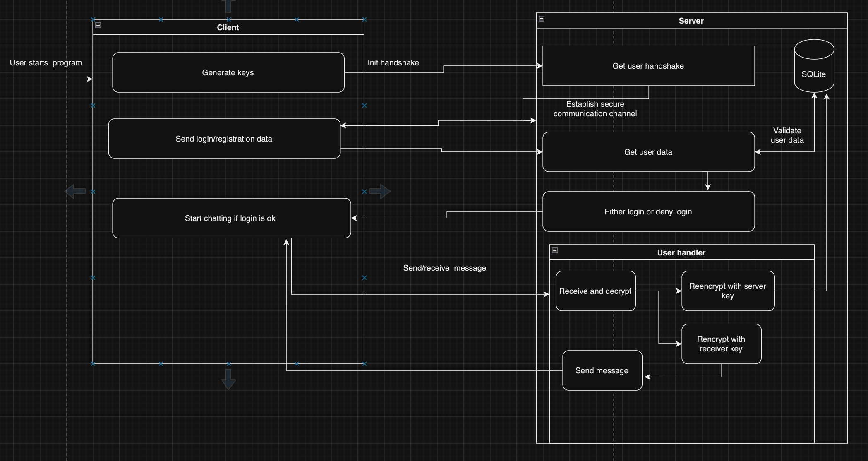The image size is (868, 461).
Task: Click the left-pointing clone arrow on the Client container
Action: pyautogui.click(x=75, y=192)
